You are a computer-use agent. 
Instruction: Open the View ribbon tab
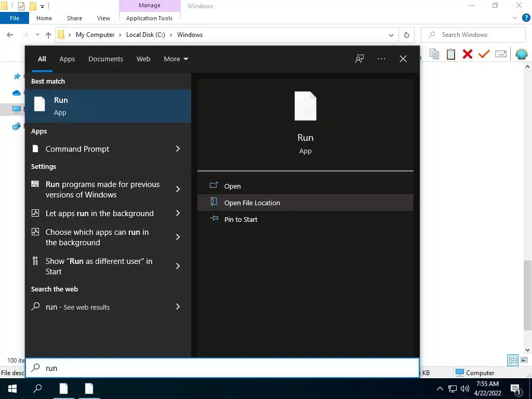(x=103, y=18)
